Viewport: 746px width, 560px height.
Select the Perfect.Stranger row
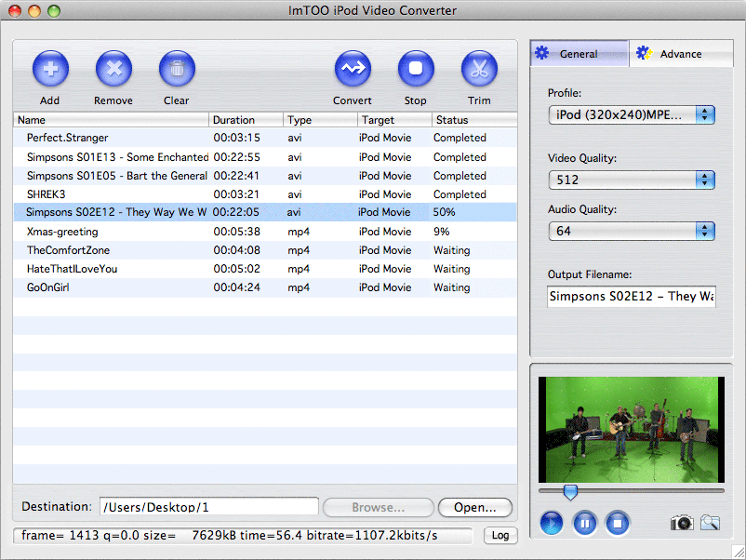(x=265, y=138)
